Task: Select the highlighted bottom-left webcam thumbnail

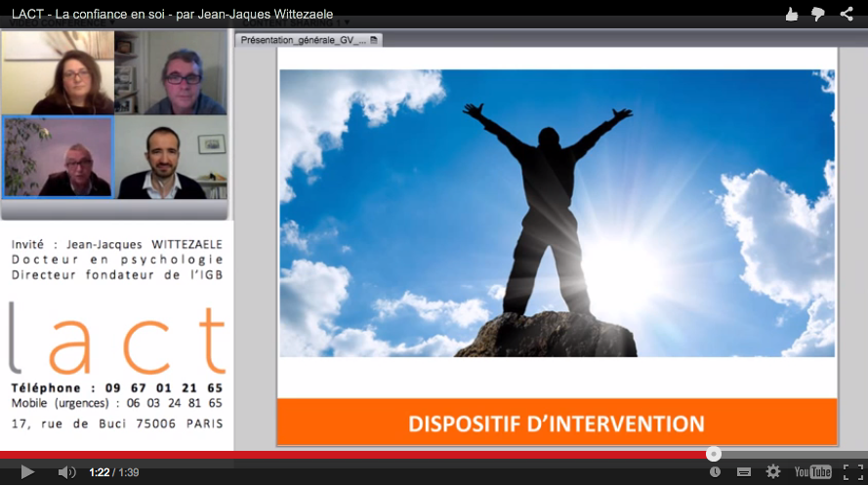Action: pos(58,158)
